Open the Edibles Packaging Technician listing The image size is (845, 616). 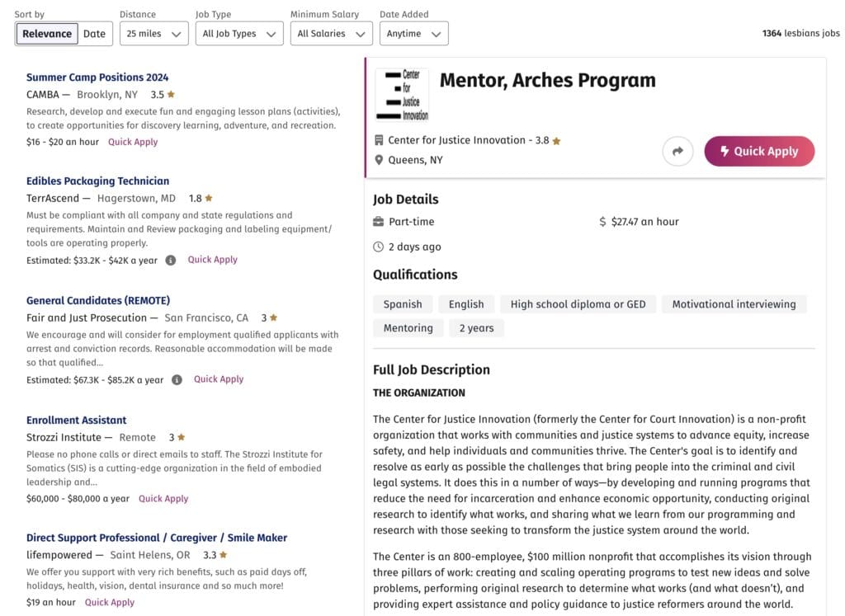pyautogui.click(x=97, y=181)
